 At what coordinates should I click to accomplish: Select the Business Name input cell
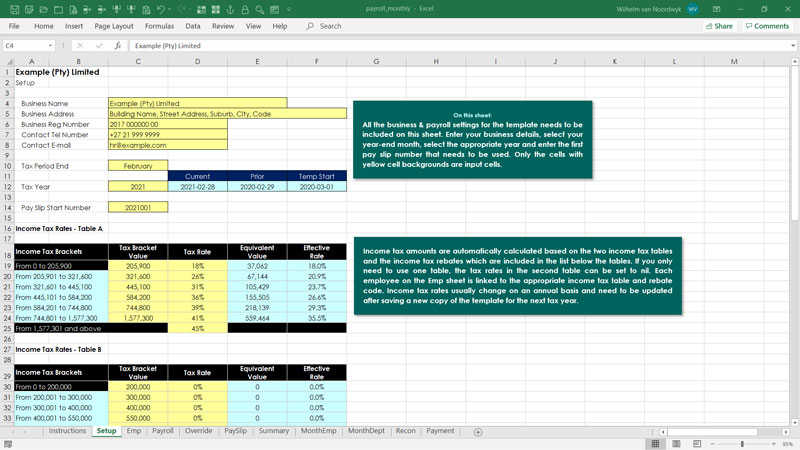(197, 103)
